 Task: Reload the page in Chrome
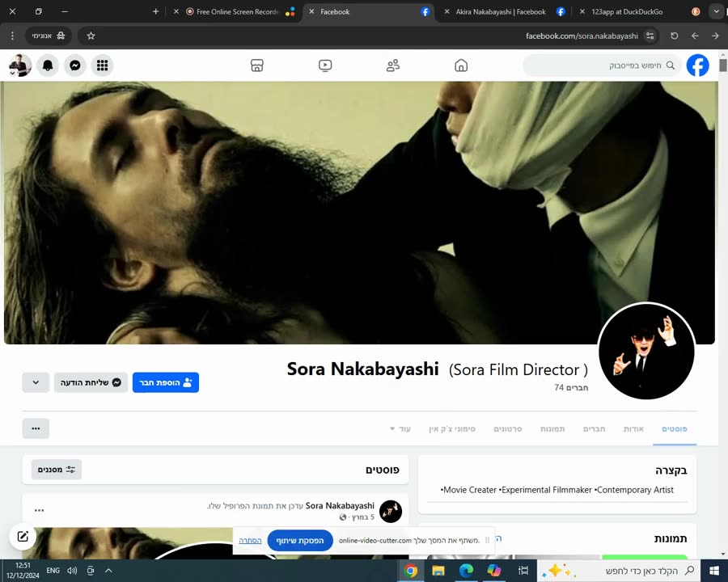[x=674, y=36]
